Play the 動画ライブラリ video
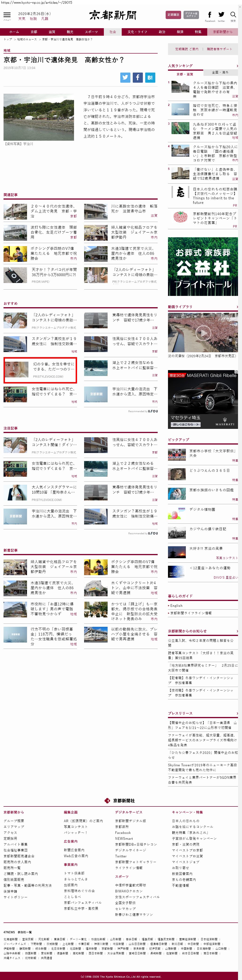 (x=203, y=333)
